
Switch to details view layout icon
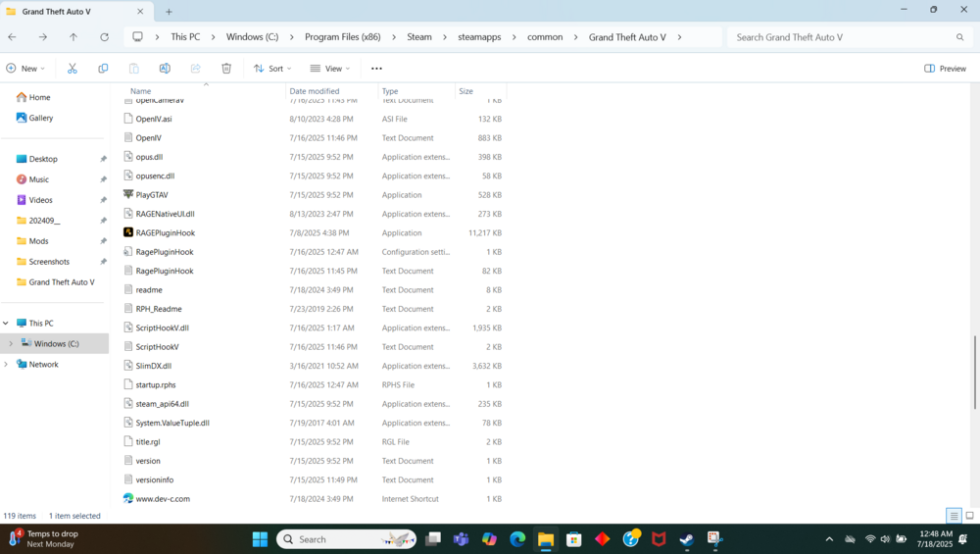[x=954, y=516]
